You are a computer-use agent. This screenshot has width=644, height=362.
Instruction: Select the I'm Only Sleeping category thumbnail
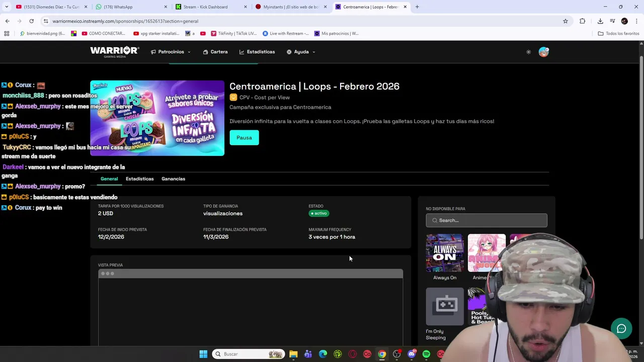[x=445, y=307]
